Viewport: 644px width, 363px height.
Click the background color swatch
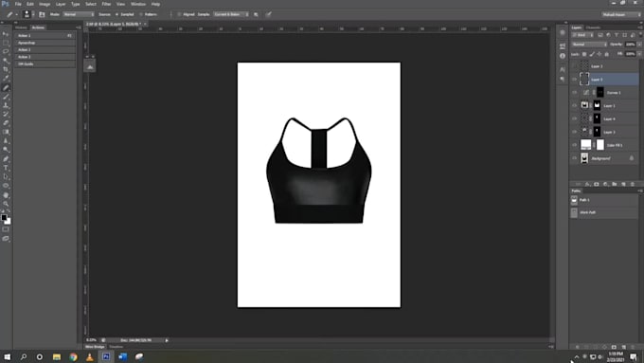[x=9, y=222]
